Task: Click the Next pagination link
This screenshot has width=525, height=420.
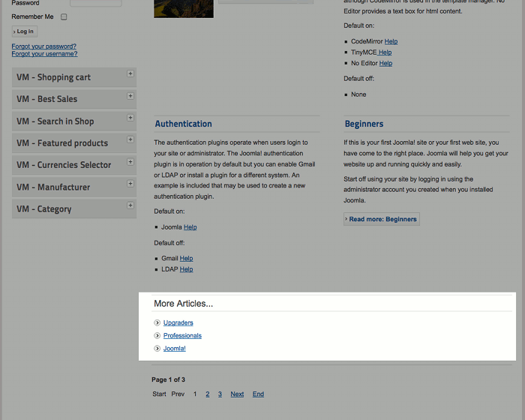Action: [237, 394]
